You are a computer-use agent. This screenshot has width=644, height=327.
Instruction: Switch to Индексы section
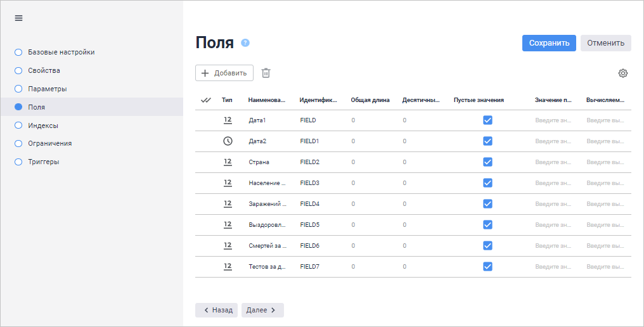pos(43,125)
